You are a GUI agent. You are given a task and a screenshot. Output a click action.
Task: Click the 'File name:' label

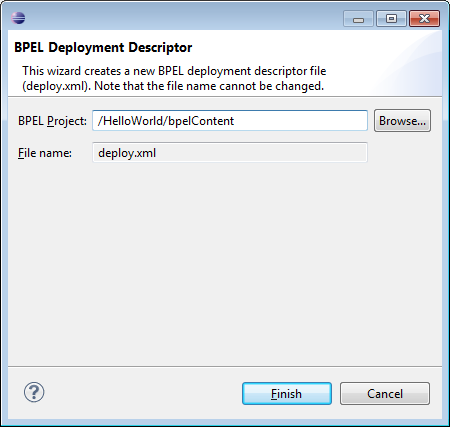point(45,153)
